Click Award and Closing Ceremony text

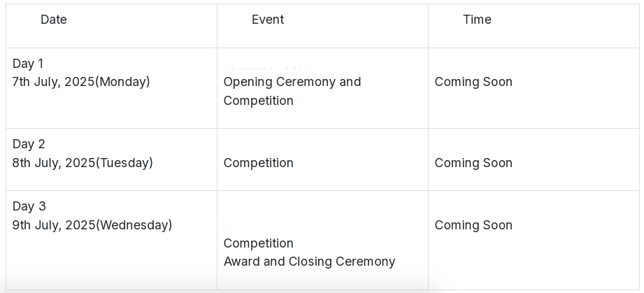tap(309, 262)
